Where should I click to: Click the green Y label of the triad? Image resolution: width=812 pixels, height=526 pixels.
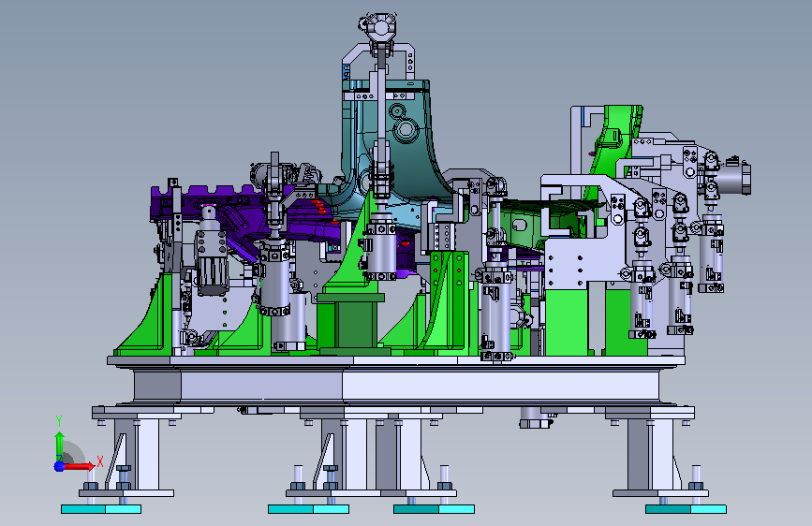tap(59, 421)
